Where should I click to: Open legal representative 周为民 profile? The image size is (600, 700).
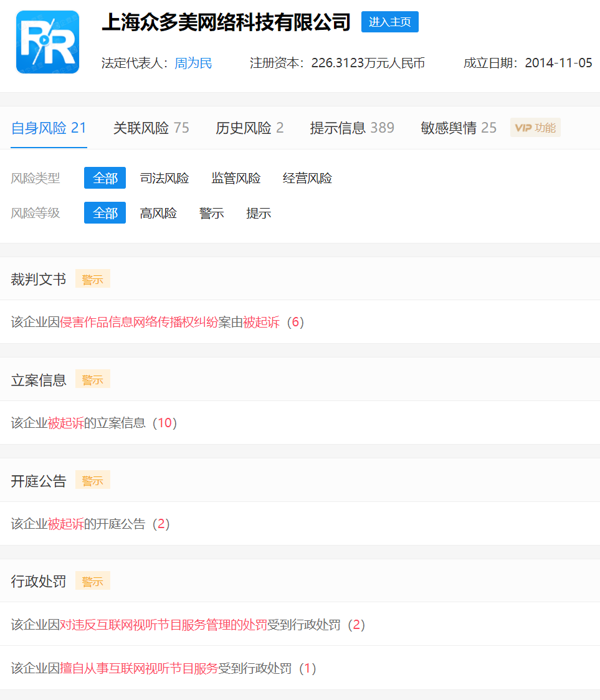point(193,62)
